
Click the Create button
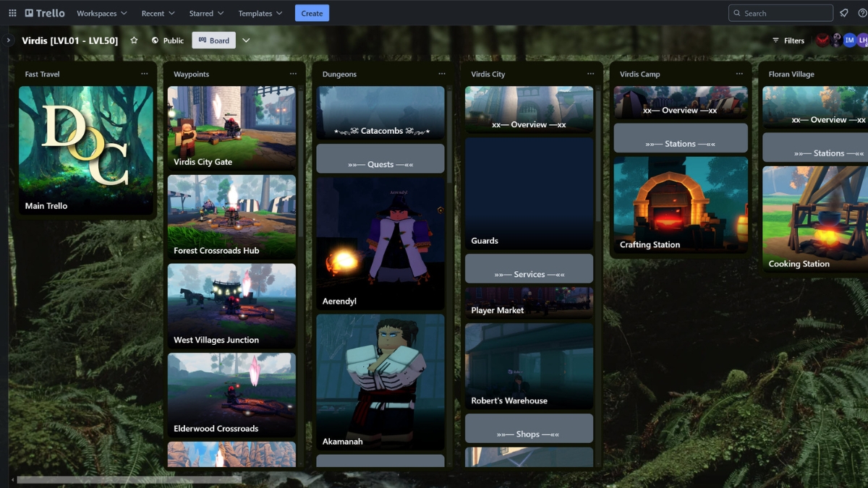pos(312,13)
